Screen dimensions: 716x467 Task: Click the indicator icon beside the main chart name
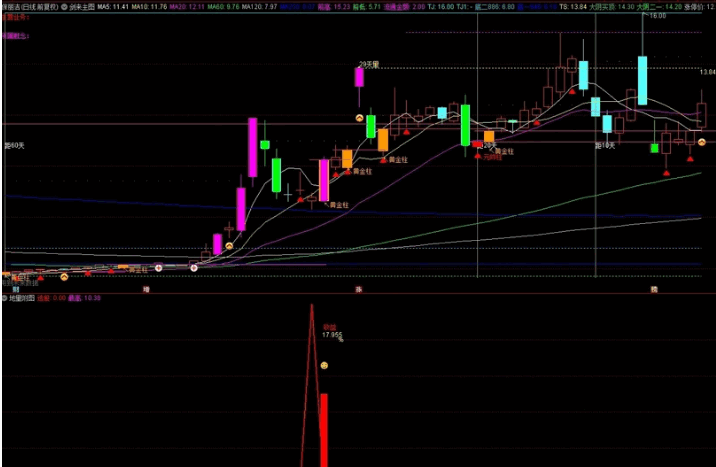64,7
